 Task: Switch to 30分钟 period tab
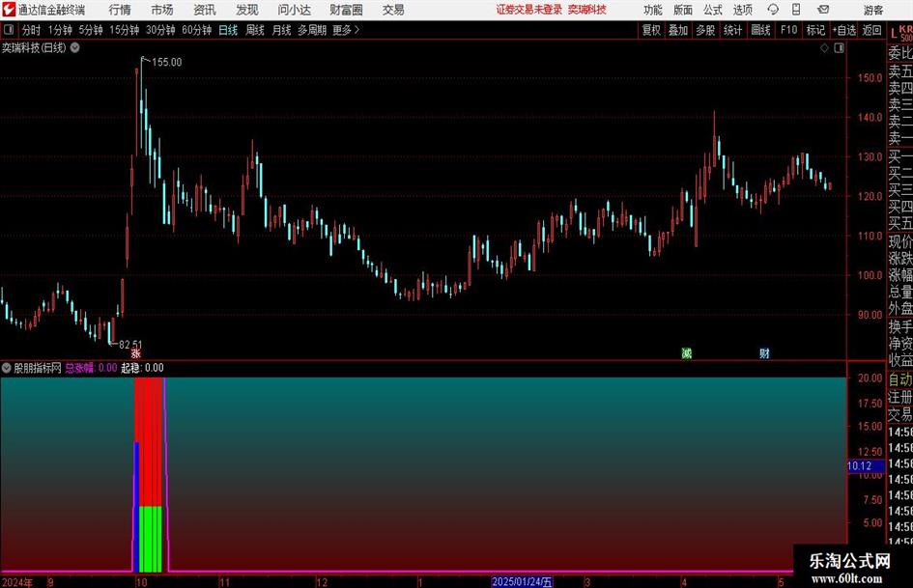click(x=160, y=30)
